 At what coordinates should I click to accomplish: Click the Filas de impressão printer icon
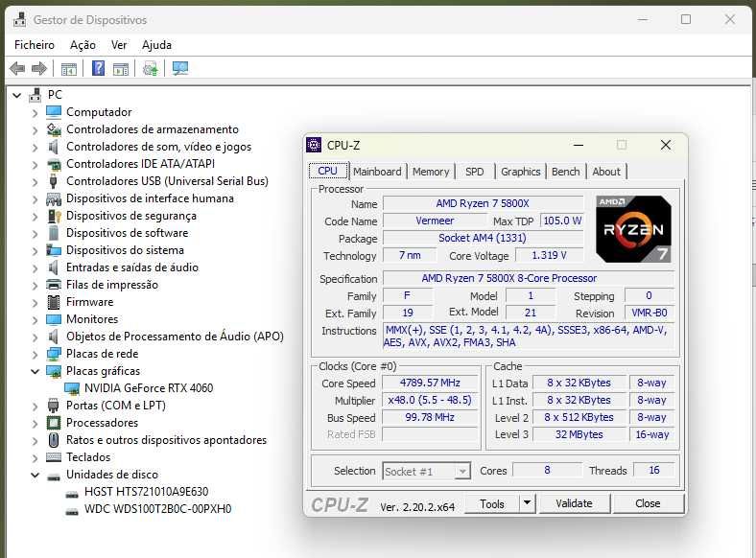(54, 285)
